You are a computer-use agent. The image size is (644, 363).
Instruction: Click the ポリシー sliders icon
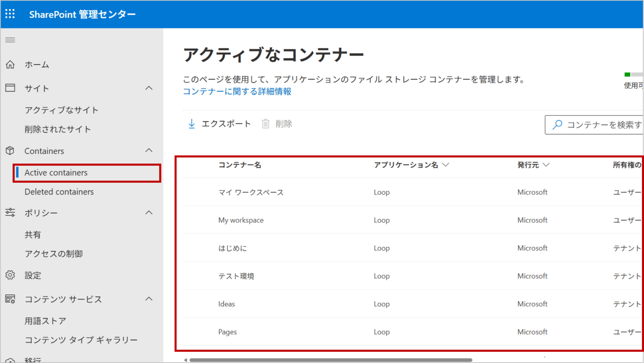pyautogui.click(x=10, y=213)
